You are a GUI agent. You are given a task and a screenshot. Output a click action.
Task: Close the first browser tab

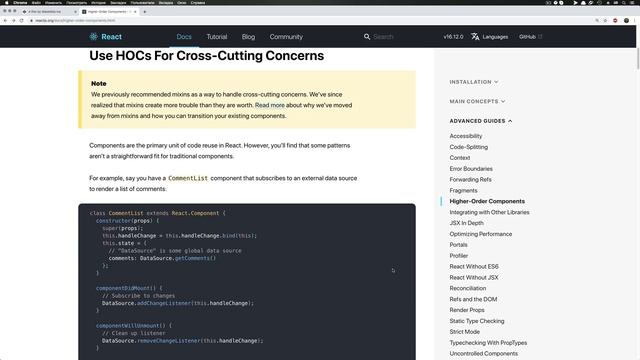tap(75, 12)
